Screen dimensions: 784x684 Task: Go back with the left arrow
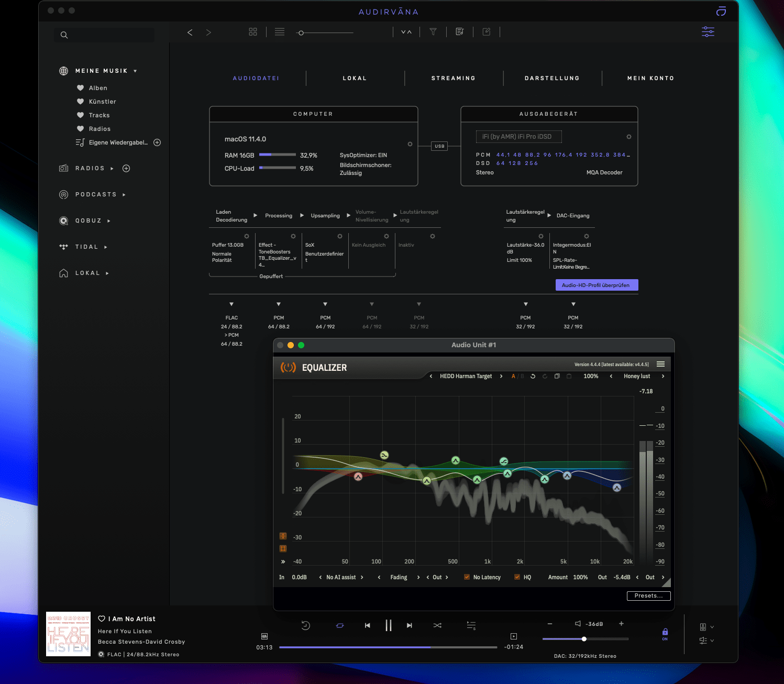190,32
